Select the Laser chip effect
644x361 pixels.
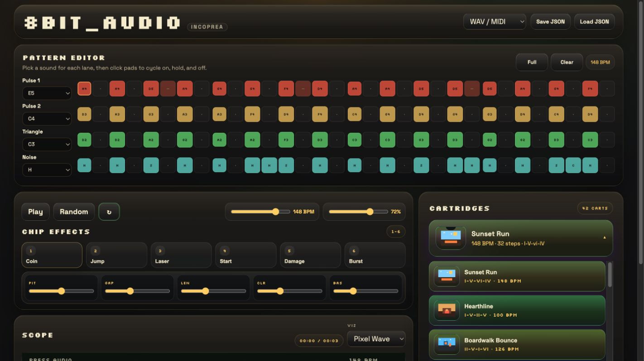pyautogui.click(x=181, y=255)
